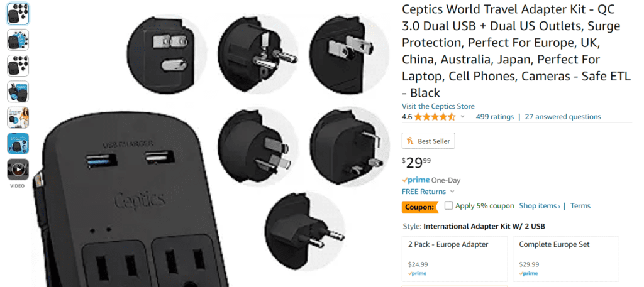This screenshot has height=287, width=644.
Task: Select the second product image thumbnail
Action: 18,40
